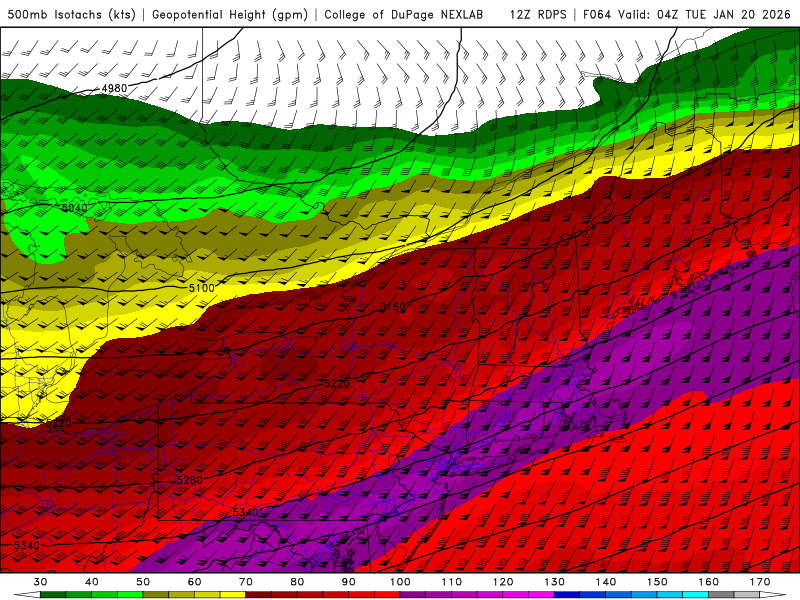Click the 70 knots scale label
Screen dimensions: 800x600
[x=246, y=582]
